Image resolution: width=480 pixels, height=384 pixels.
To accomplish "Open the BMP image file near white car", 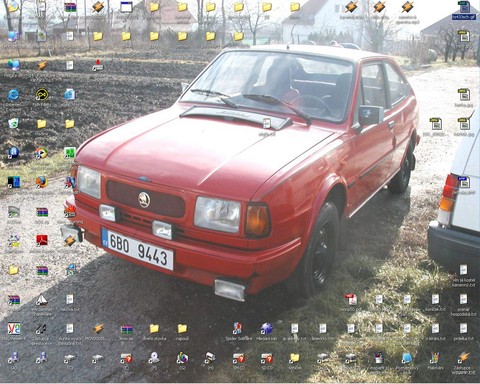I will (x=464, y=182).
